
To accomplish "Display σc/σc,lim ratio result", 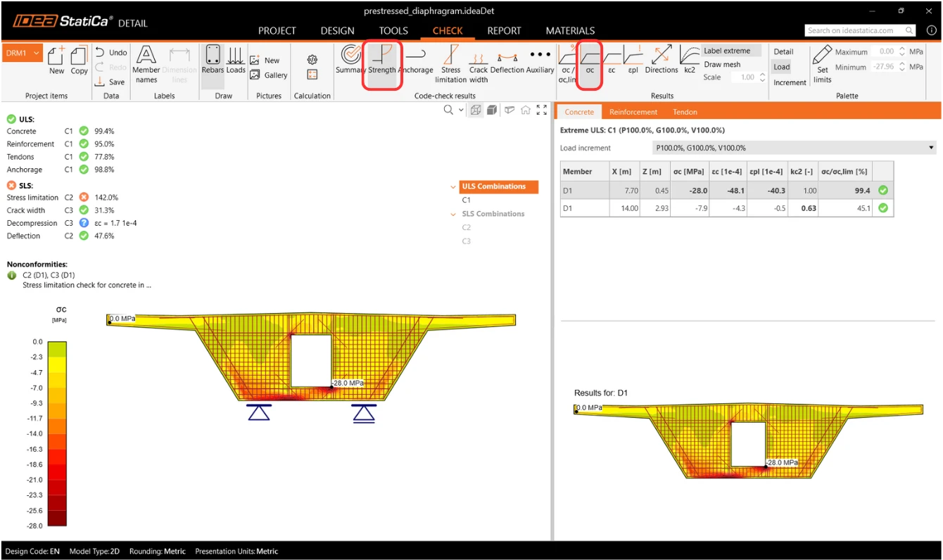I will (568, 63).
